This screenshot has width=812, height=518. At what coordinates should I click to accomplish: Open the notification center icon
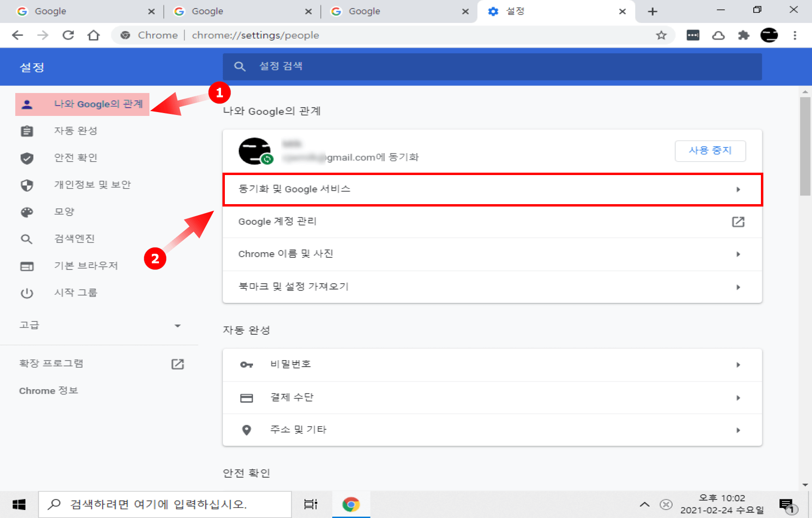click(788, 506)
